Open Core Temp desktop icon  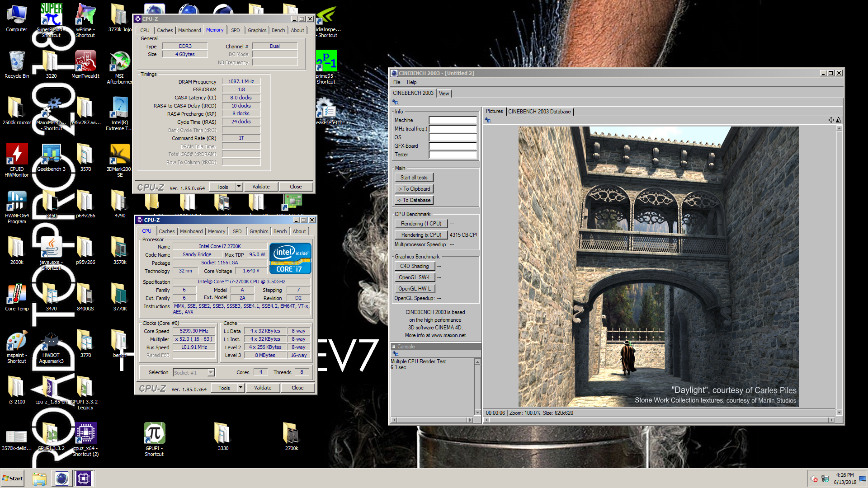point(17,297)
